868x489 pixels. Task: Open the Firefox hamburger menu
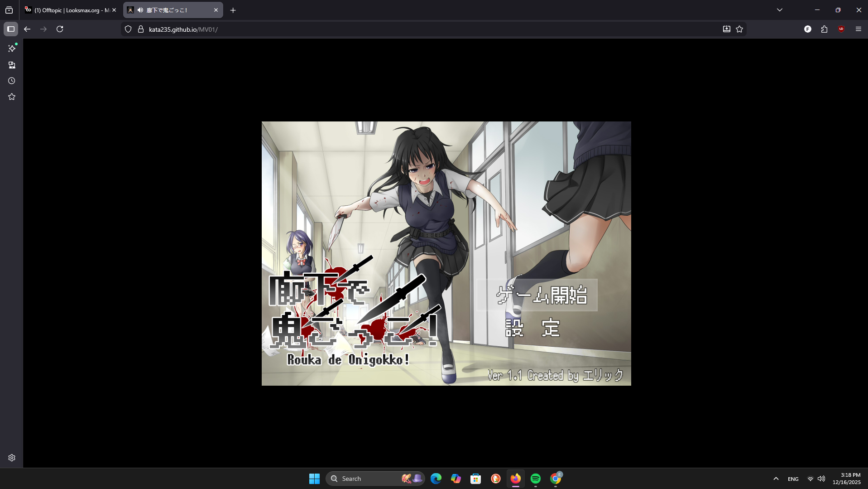pyautogui.click(x=858, y=29)
